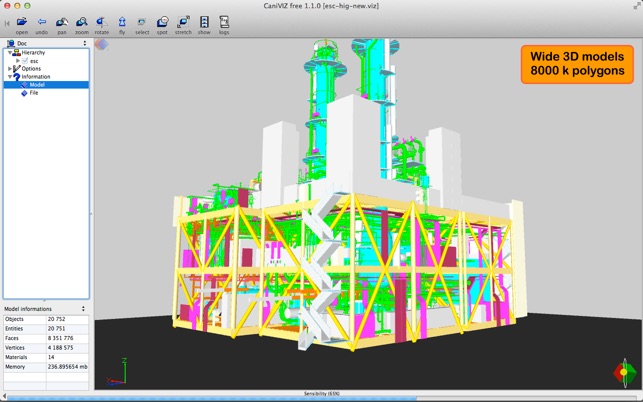Viewport: 643px width, 402px height.
Task: Select the pan tool
Action: point(62,22)
